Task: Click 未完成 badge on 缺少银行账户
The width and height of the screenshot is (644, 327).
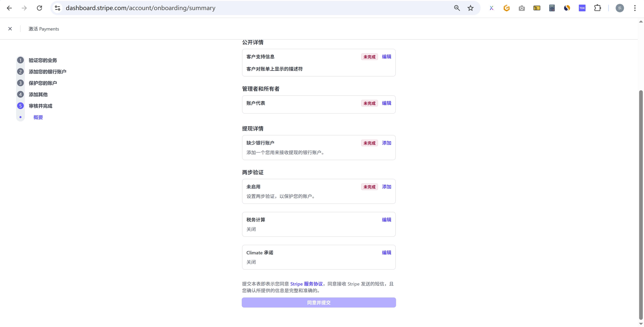Action: click(x=369, y=143)
